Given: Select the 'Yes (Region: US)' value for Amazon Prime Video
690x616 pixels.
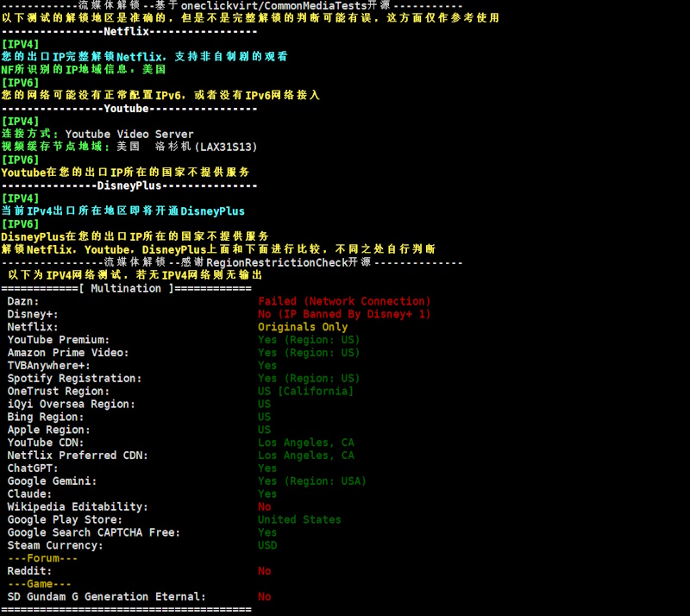Looking at the screenshot, I should (x=309, y=353).
